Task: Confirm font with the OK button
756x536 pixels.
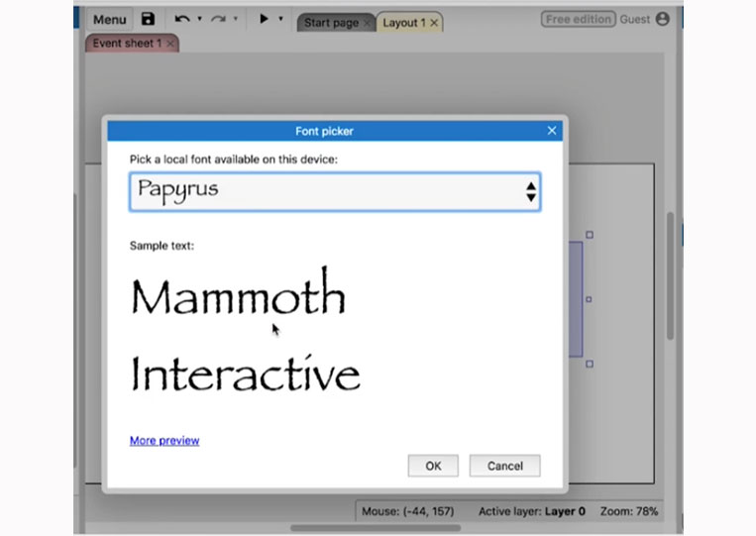Action: point(433,466)
